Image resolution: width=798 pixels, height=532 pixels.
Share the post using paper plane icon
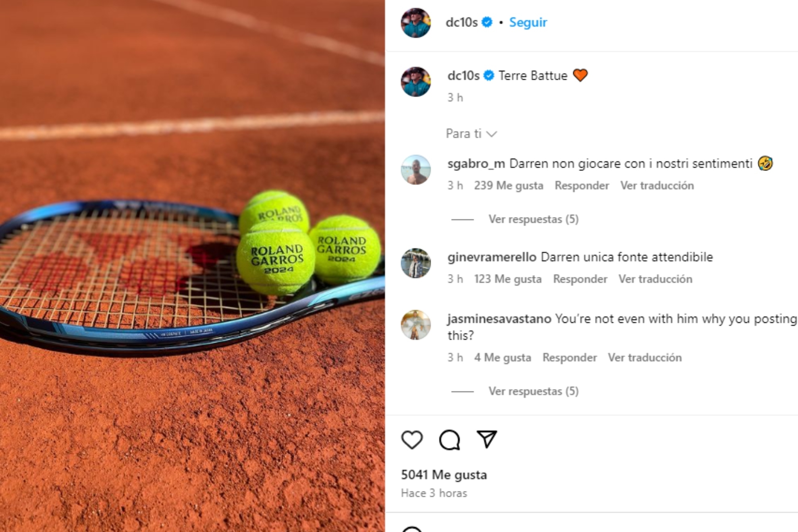coord(486,439)
